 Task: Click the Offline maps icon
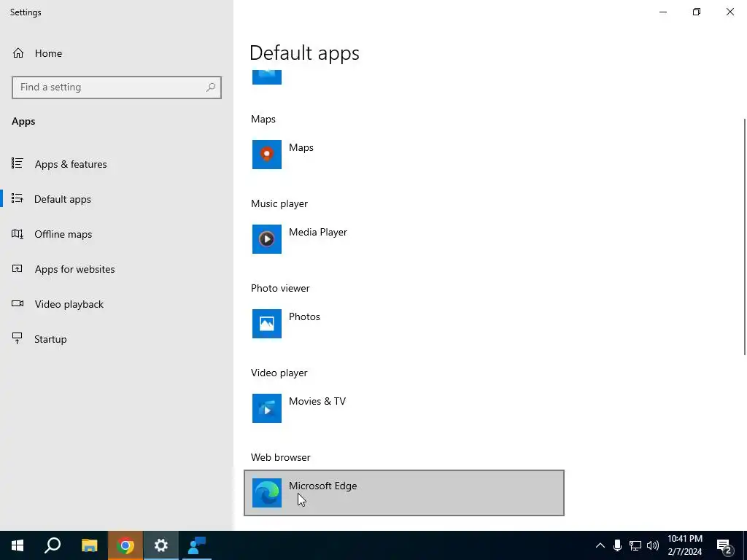point(18,234)
